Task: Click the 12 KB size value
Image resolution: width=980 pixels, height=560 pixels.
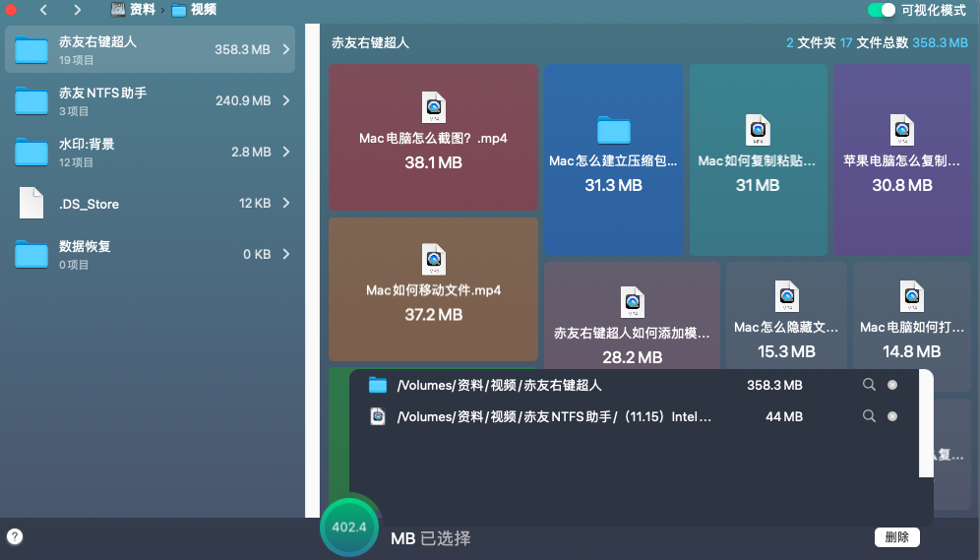Action: click(x=255, y=203)
